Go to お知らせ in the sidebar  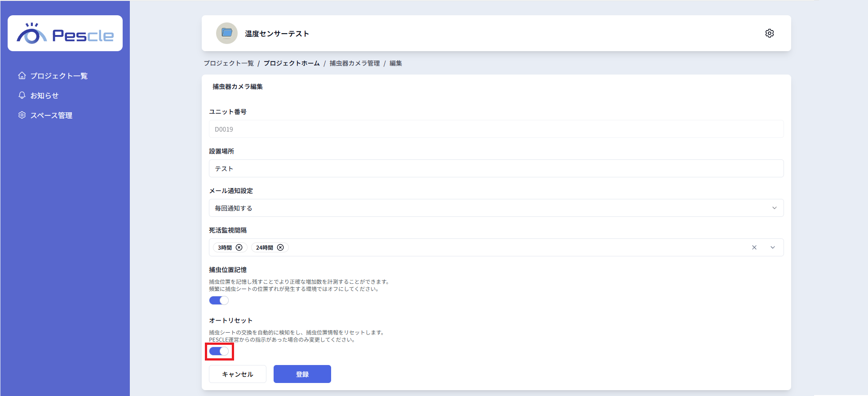click(x=44, y=96)
